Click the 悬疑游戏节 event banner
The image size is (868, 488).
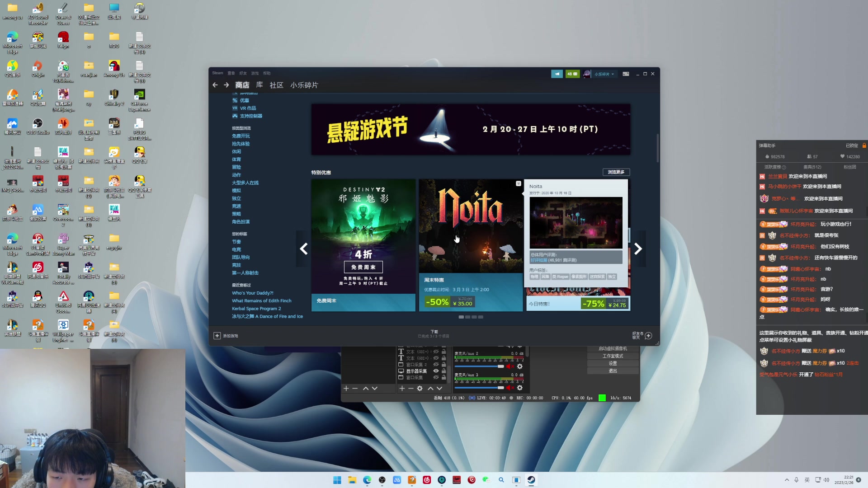tap(471, 129)
